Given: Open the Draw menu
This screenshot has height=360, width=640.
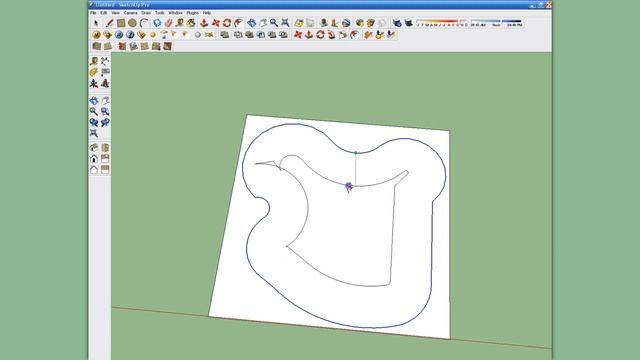Looking at the screenshot, I should coord(146,13).
